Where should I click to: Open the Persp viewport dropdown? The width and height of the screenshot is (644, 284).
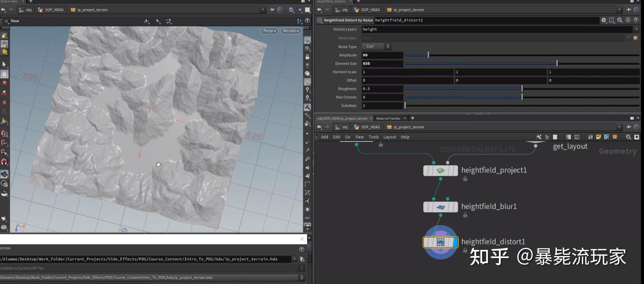269,31
